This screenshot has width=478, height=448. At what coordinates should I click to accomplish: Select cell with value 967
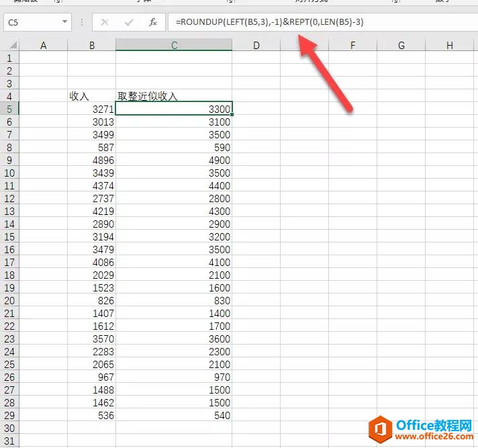tap(92, 377)
